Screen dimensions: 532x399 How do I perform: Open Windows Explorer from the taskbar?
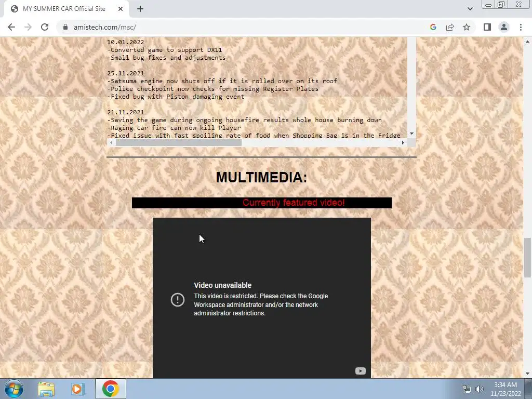click(46, 389)
